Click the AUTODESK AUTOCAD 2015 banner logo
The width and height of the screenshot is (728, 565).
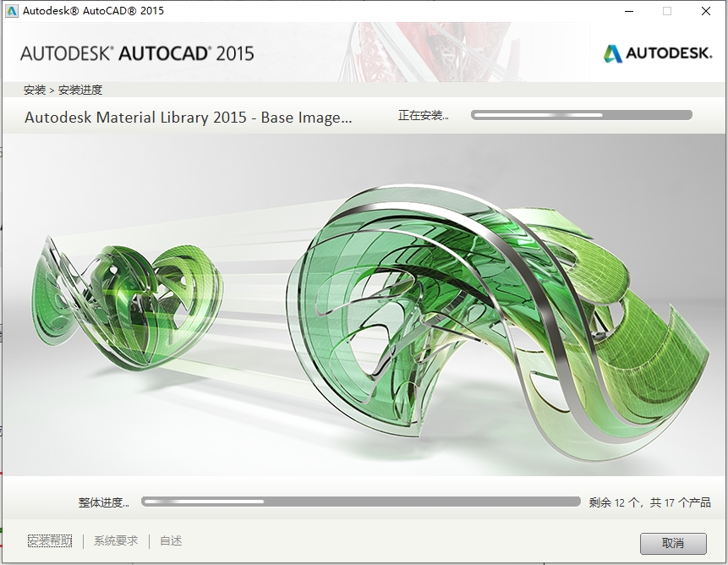(137, 52)
